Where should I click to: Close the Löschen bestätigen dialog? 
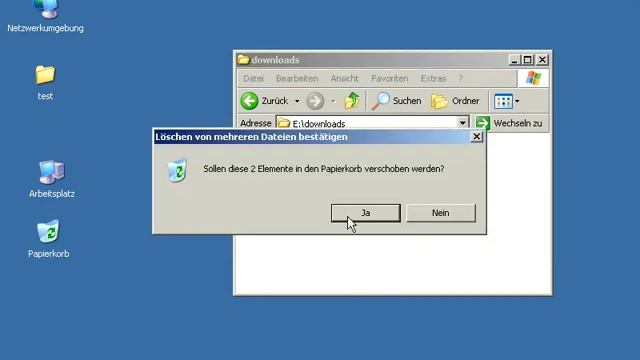click(476, 137)
